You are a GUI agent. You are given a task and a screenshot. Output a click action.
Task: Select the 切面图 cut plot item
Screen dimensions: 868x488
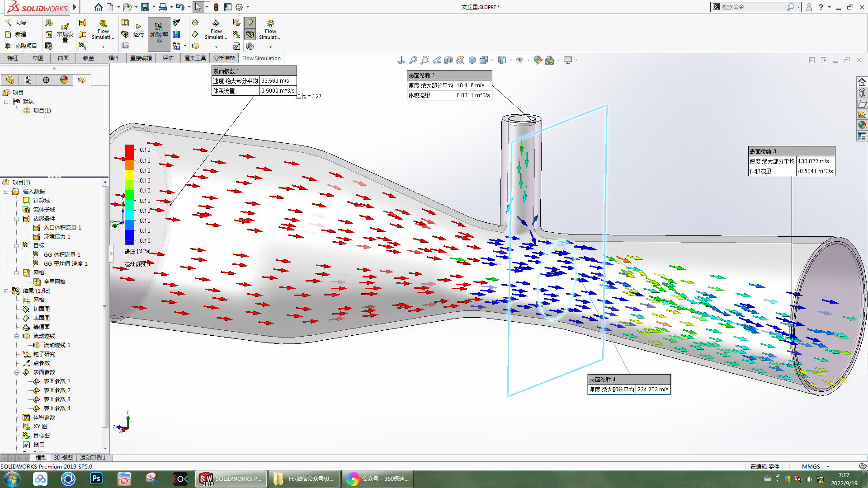click(42, 309)
